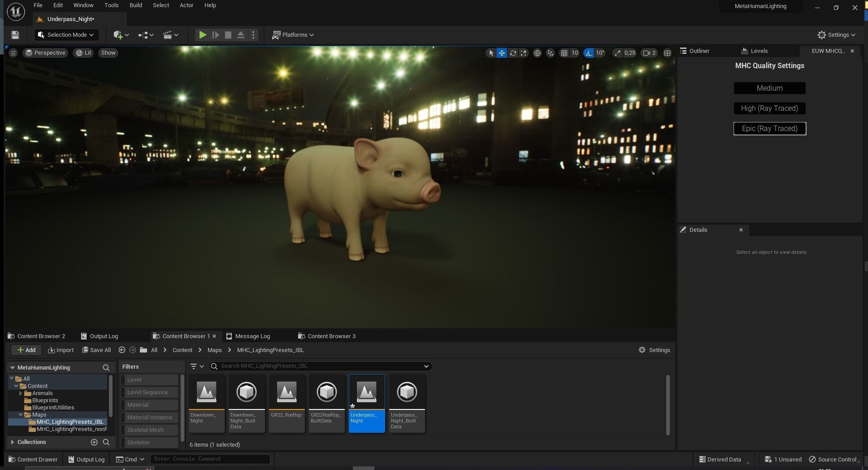The image size is (868, 470).
Task: Open the viewport options hamburger menu
Action: (13, 53)
